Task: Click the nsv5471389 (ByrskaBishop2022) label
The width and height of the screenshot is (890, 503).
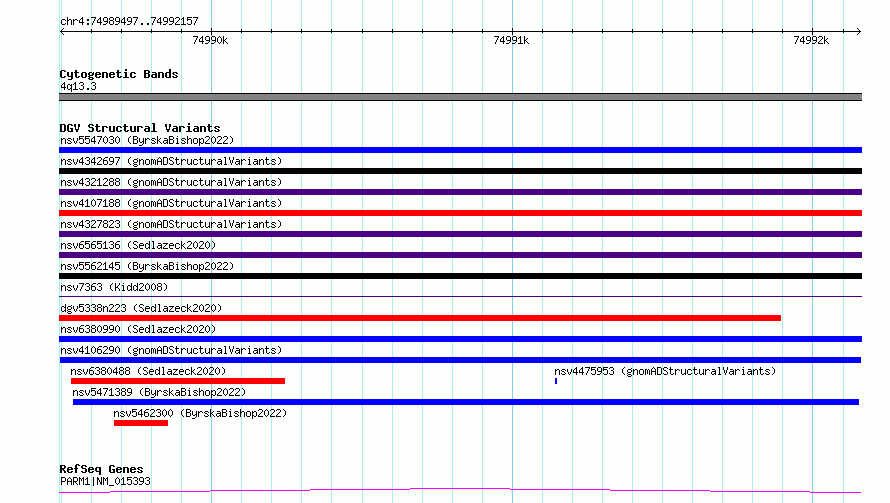Action: tap(159, 392)
